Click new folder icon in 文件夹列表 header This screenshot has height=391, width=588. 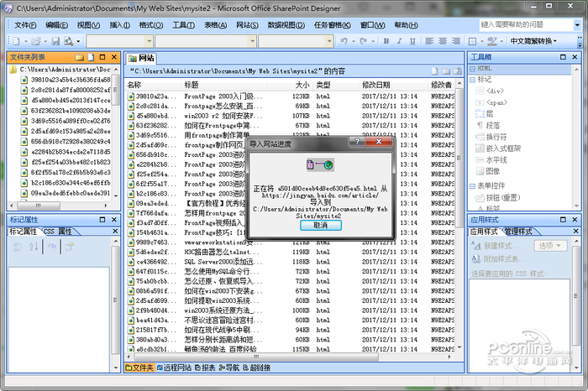[80, 57]
